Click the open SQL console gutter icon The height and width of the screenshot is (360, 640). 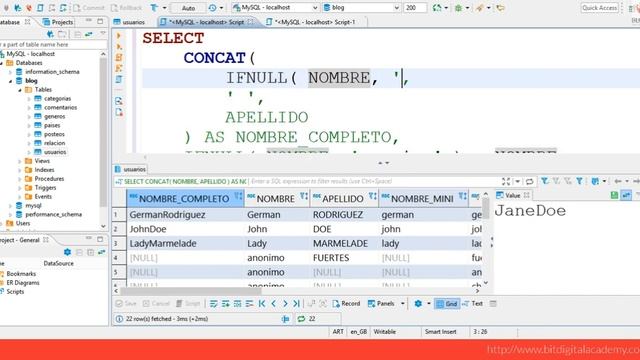(x=119, y=101)
